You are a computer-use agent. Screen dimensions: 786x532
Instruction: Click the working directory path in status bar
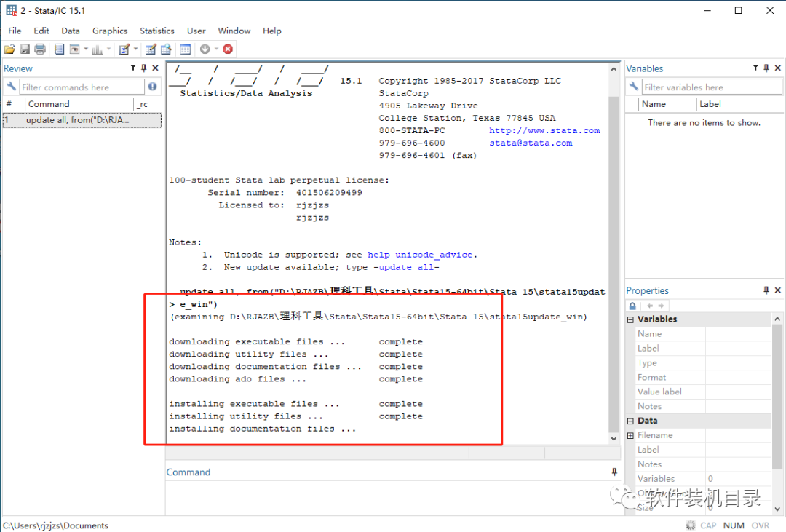click(55, 525)
